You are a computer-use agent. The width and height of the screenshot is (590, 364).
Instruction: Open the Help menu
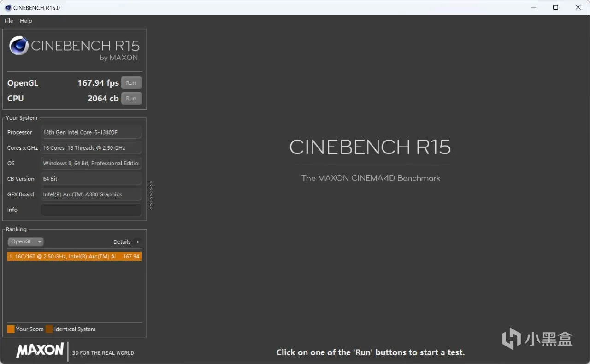[26, 21]
